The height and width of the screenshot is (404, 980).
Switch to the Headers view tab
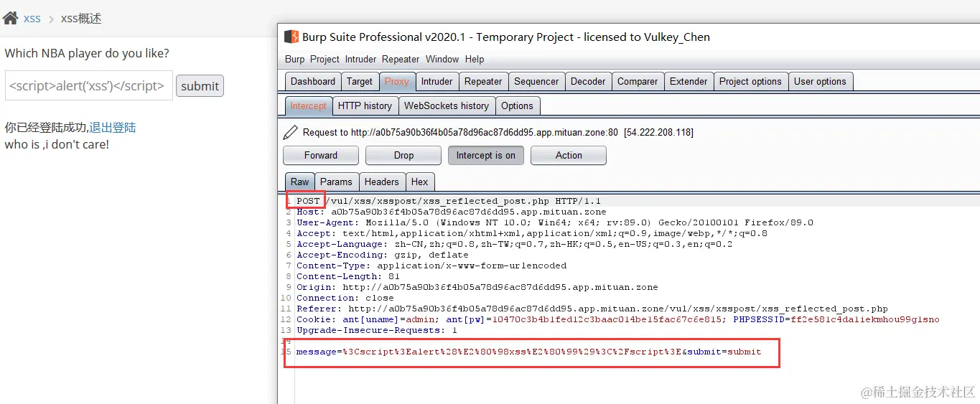coord(381,182)
